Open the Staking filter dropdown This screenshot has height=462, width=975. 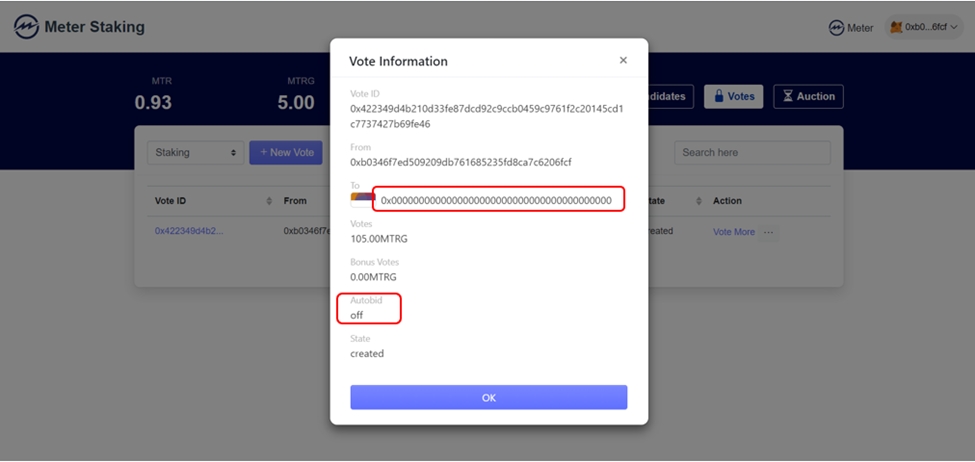195,153
